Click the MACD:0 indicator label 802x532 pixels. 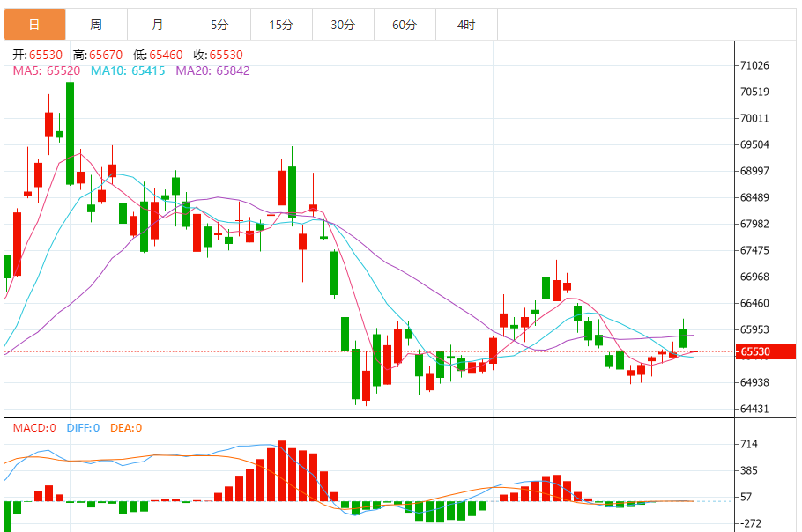pos(34,428)
